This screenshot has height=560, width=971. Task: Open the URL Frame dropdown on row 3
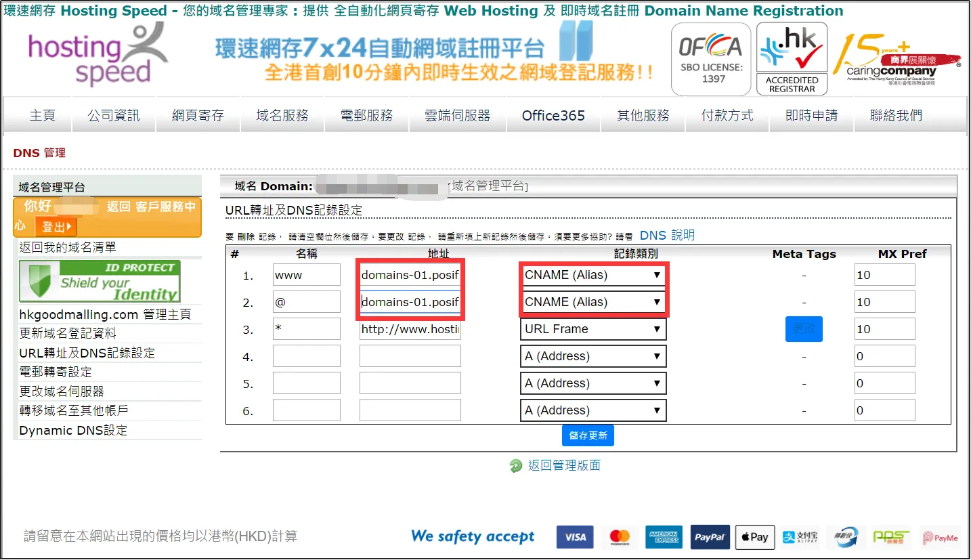point(592,328)
